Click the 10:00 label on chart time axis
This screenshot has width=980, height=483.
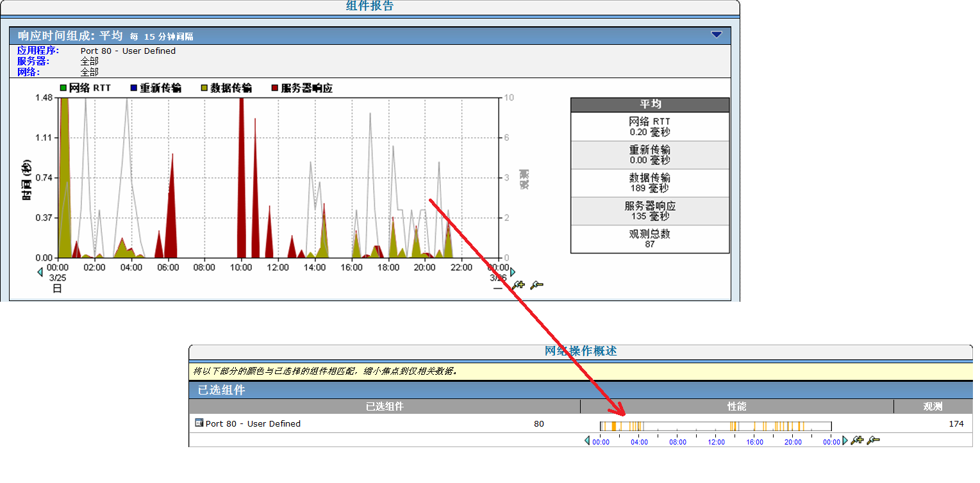pos(241,267)
